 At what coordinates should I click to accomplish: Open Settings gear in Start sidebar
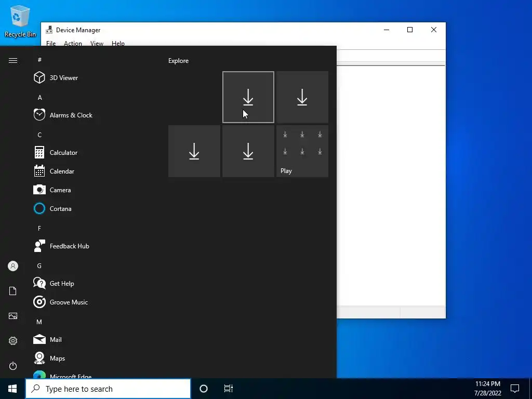coord(13,341)
